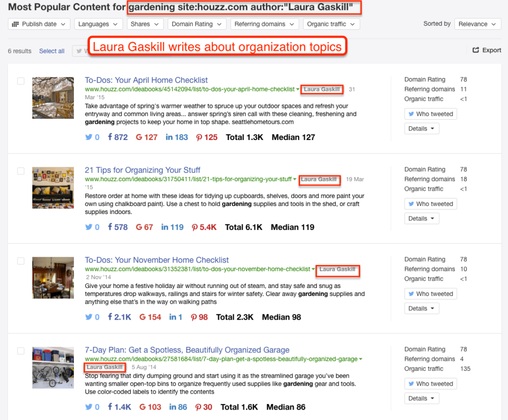Open '7-Day Plan: Get a Spotless' garage article
Viewport: 508px width, 420px height.
click(x=187, y=350)
